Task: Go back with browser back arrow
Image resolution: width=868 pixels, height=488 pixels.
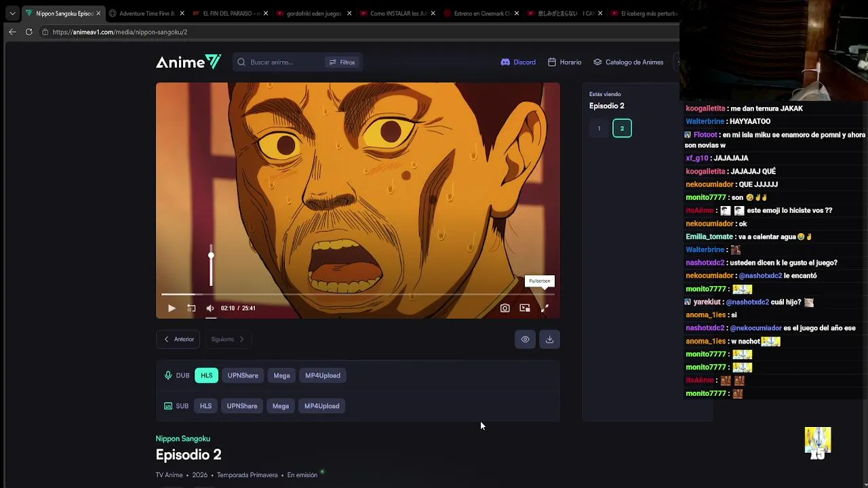Action: click(x=12, y=32)
